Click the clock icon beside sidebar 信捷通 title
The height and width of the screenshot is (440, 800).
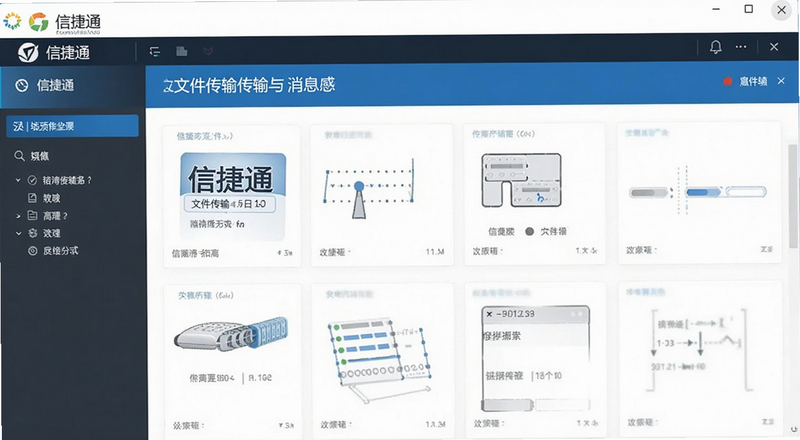(21, 85)
